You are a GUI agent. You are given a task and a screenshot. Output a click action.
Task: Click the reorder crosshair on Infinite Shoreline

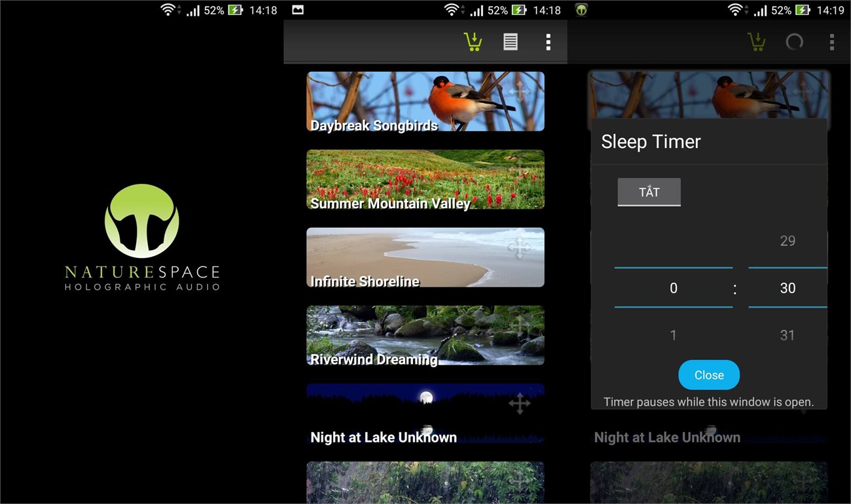tap(518, 249)
